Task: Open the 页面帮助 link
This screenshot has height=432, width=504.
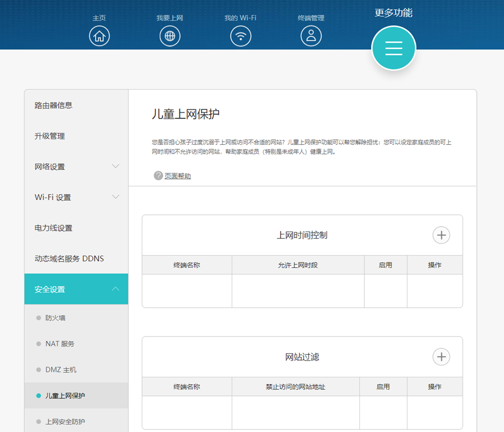Action: tap(178, 176)
